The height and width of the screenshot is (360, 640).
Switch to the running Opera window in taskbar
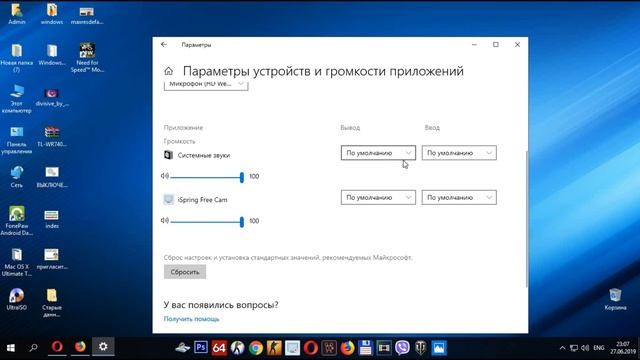(57, 347)
